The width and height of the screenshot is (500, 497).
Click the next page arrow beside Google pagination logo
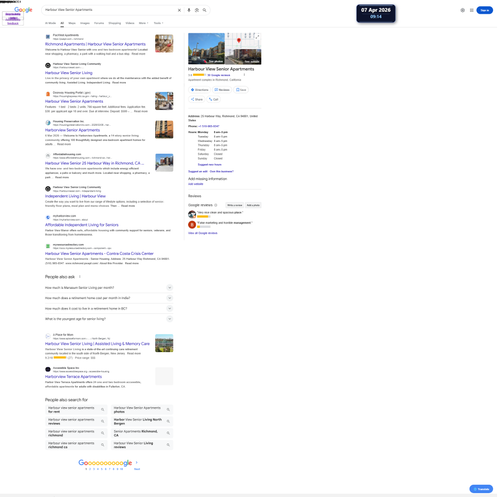click(137, 462)
